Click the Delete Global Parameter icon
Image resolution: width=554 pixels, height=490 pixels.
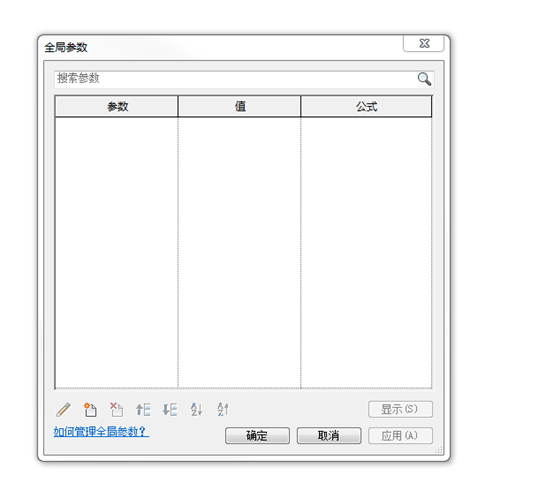(117, 410)
